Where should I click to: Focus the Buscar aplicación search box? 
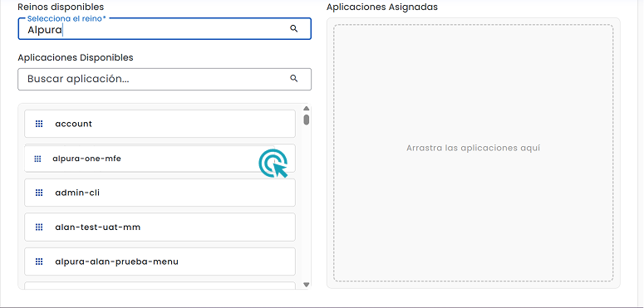tap(165, 79)
